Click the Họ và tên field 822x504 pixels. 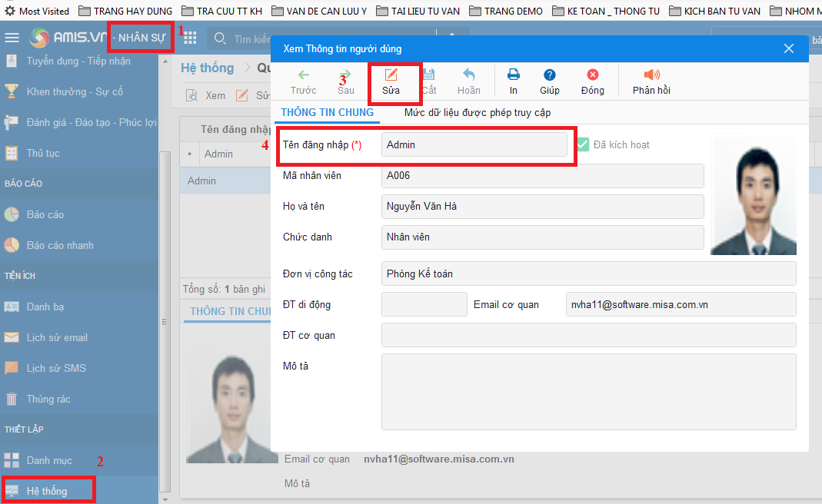[x=543, y=207]
